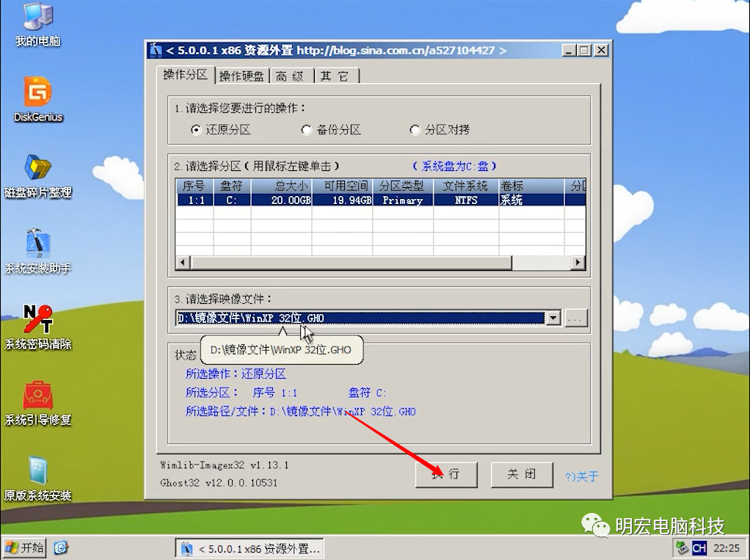Viewport: 750px width, 560px height.
Task: Open the 系统安装助手 desktop icon
Action: [x=38, y=244]
